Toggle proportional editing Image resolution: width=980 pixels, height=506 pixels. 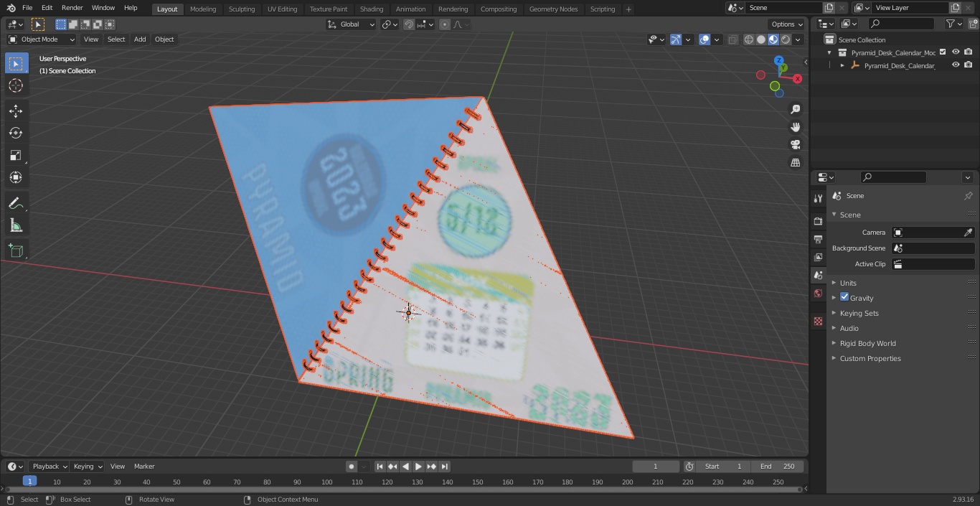(445, 24)
